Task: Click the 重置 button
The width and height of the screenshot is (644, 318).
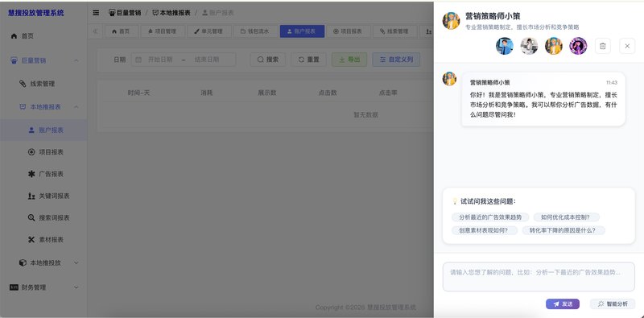Action: pyautogui.click(x=308, y=60)
